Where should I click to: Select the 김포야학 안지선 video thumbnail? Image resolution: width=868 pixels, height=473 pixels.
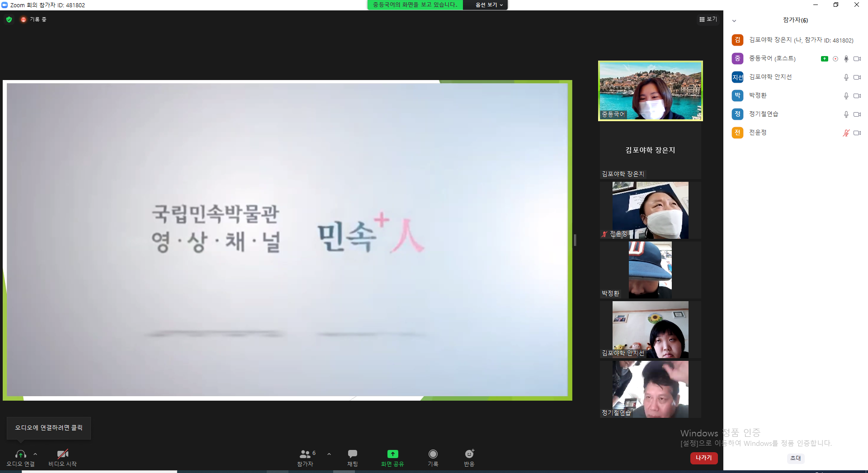(651, 330)
